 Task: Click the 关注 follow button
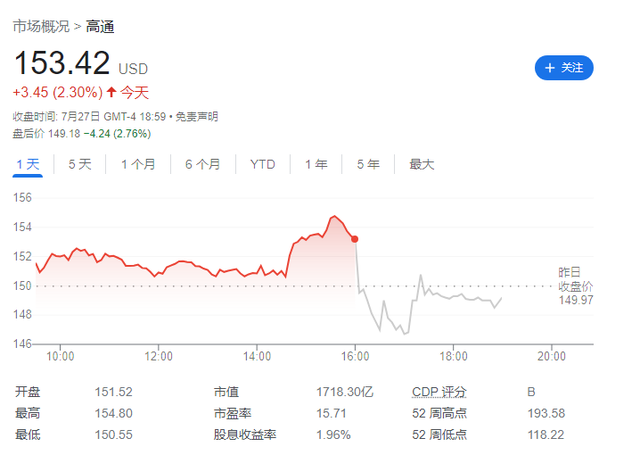pos(564,68)
